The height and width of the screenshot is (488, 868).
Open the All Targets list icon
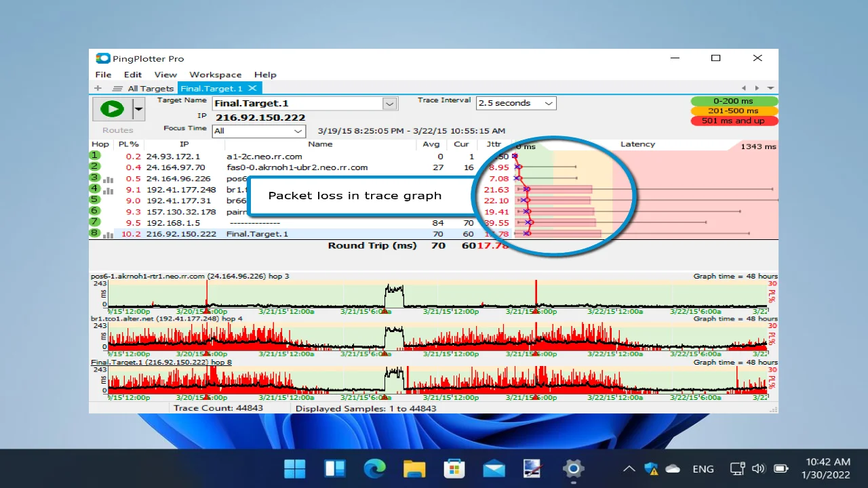tap(117, 88)
